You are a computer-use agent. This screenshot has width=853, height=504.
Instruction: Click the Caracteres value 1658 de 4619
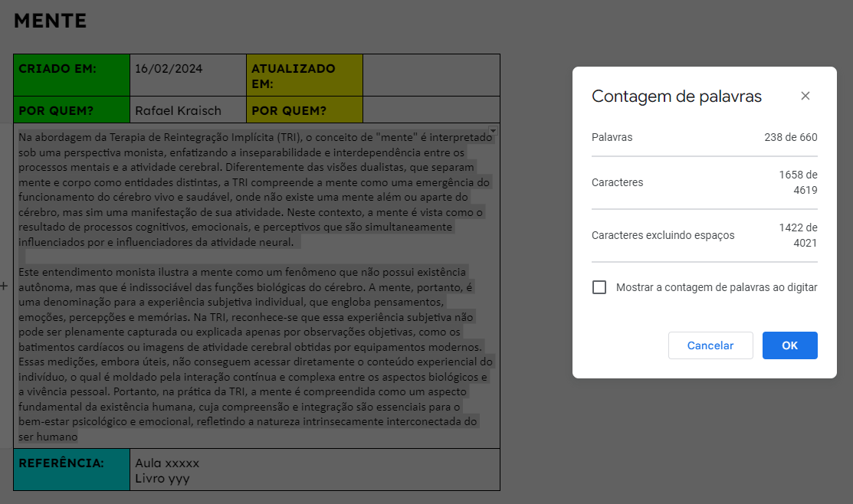(798, 182)
